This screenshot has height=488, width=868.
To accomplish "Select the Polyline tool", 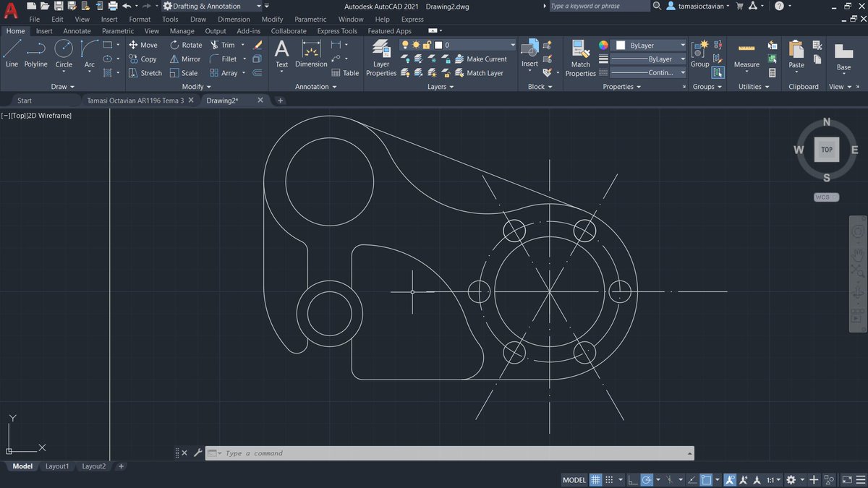I will point(35,54).
